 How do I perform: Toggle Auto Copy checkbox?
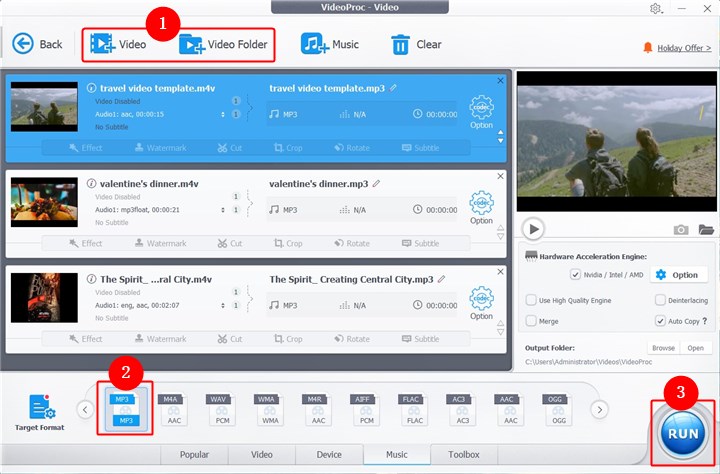click(x=660, y=321)
